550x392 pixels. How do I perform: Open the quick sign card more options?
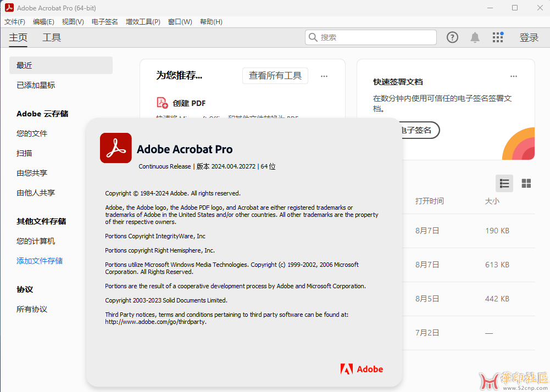[x=513, y=76]
